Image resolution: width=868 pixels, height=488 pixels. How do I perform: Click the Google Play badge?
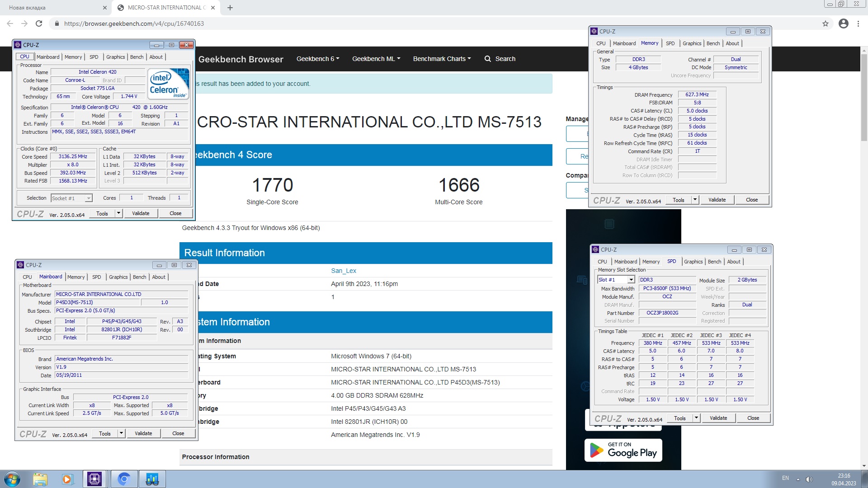point(623,450)
